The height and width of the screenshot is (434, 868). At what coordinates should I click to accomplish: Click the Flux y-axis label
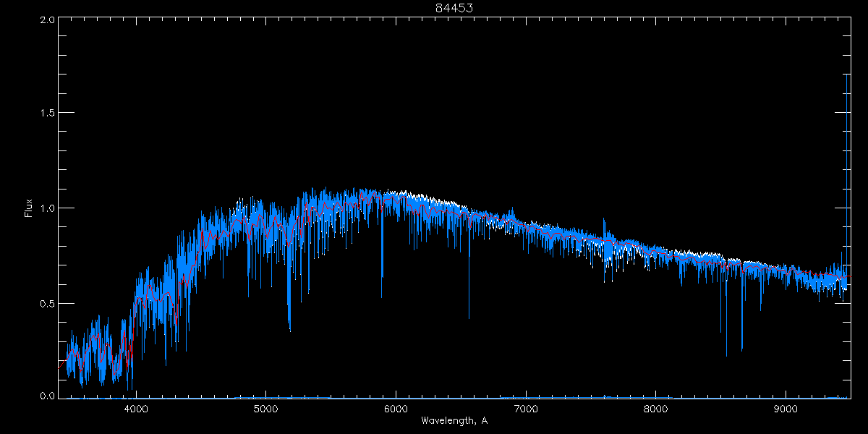click(x=29, y=208)
